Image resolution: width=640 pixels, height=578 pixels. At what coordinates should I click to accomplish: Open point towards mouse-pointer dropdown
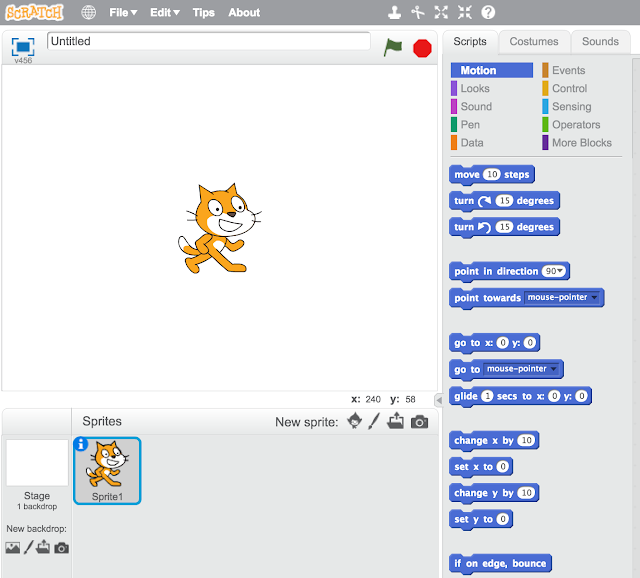[562, 298]
